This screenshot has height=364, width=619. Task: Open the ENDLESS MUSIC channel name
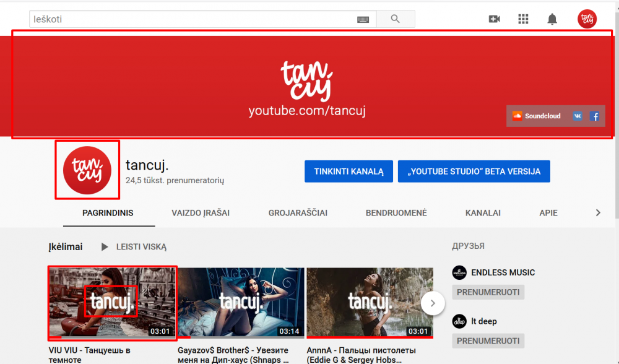tap(503, 272)
